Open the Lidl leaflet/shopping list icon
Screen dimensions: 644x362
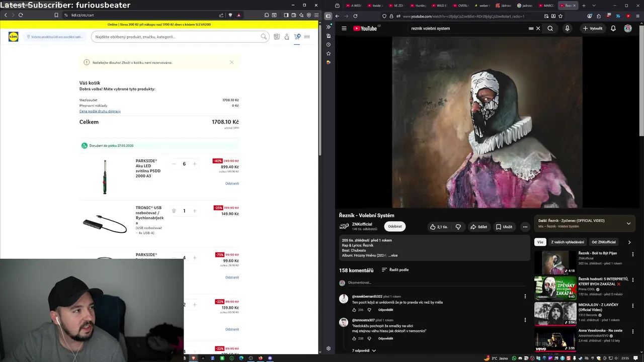click(x=277, y=37)
